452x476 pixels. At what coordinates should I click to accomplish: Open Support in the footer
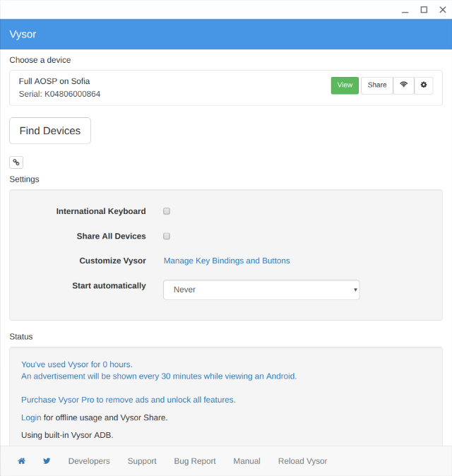coord(142,461)
